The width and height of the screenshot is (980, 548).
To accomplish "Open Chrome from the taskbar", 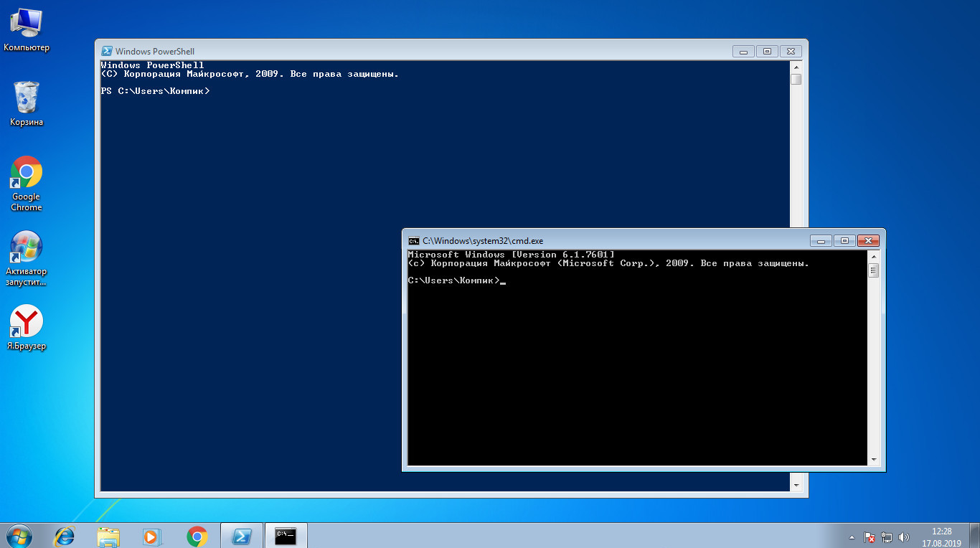I will [197, 536].
